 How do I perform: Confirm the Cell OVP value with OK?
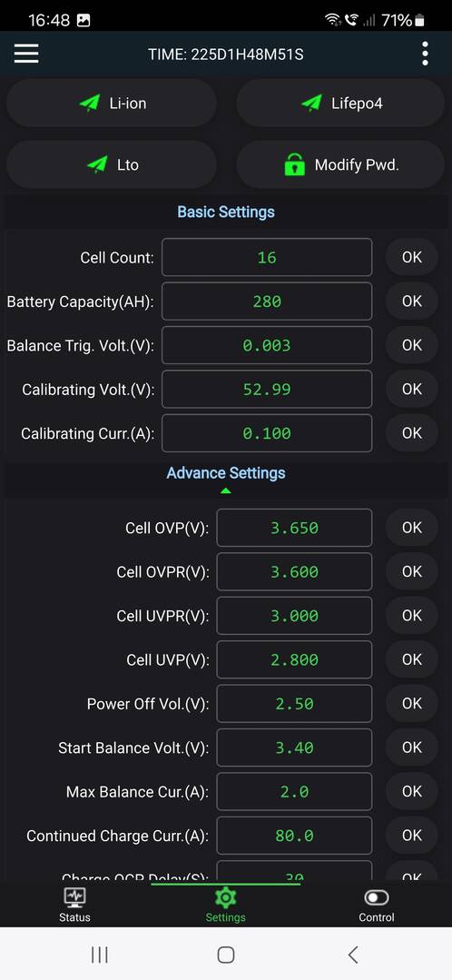[x=412, y=528]
